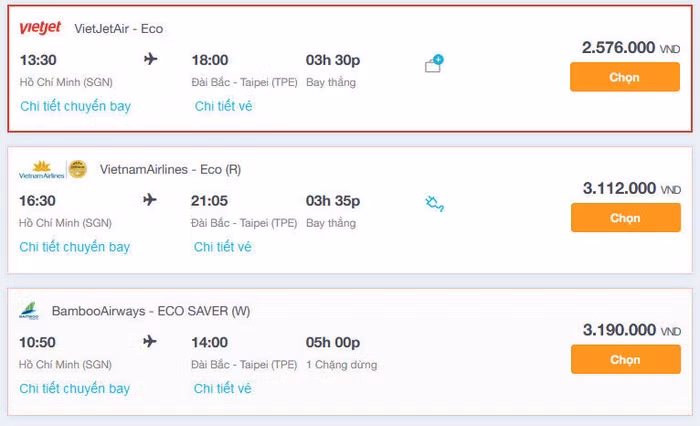
Task: Click the power plug icon on VietnamAirlines flight
Action: click(x=433, y=204)
